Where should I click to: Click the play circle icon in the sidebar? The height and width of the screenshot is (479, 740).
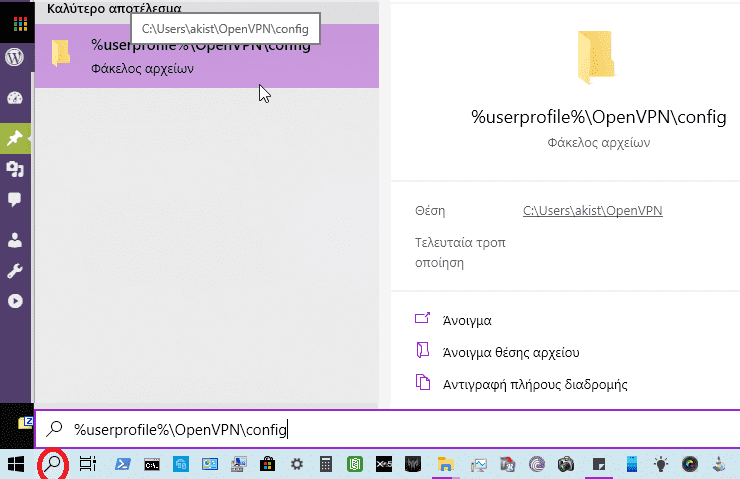point(15,301)
